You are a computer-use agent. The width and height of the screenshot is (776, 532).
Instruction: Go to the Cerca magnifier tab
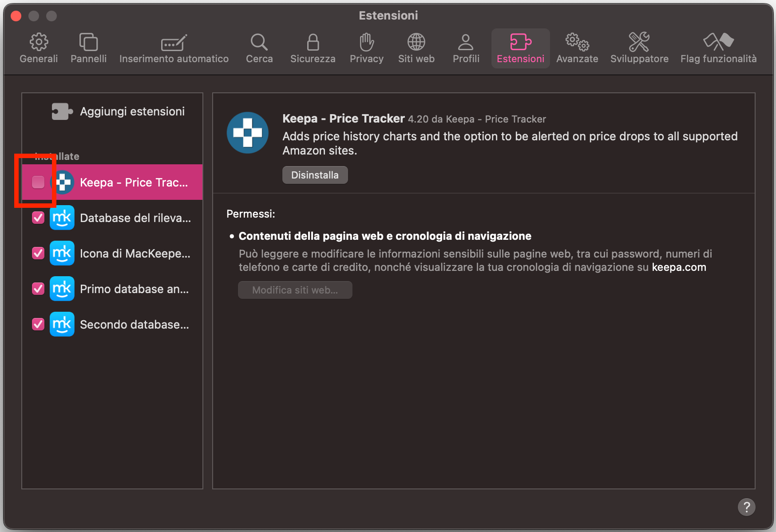coord(259,48)
